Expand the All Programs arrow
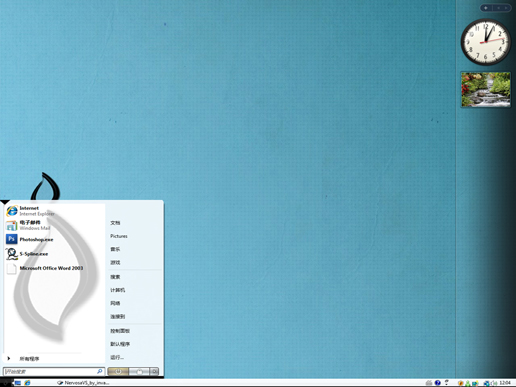This screenshot has width=516, height=387. (9, 358)
